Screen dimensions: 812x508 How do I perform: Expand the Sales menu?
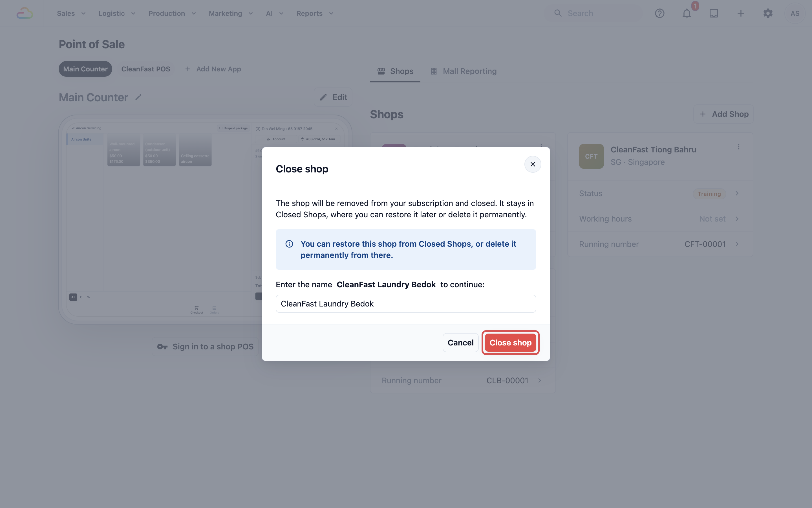point(71,14)
